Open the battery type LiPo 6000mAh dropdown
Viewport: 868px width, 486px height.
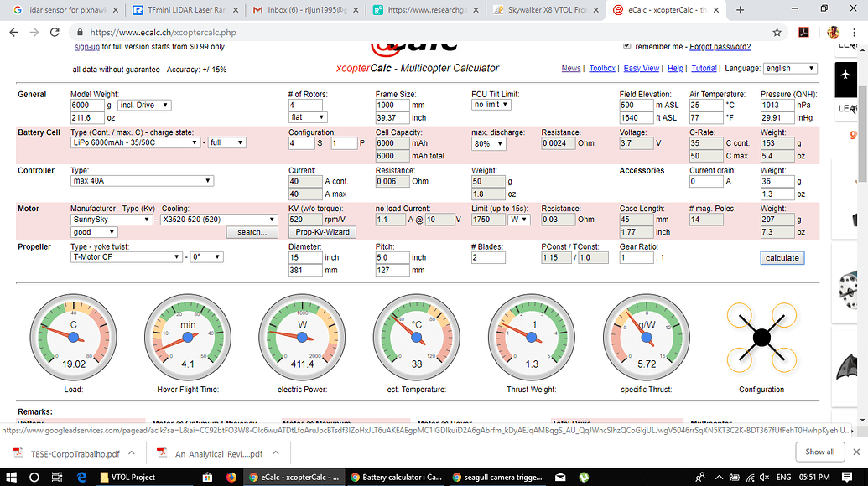pyautogui.click(x=137, y=142)
